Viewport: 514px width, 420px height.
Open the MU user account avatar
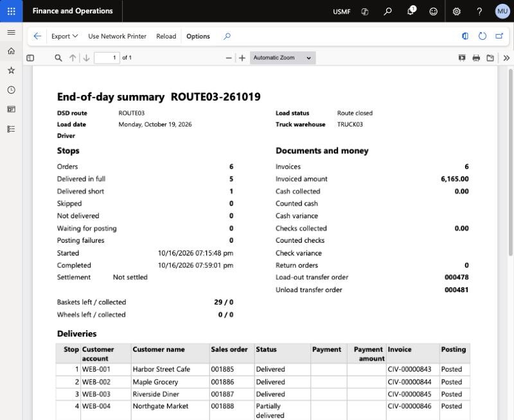coord(502,12)
